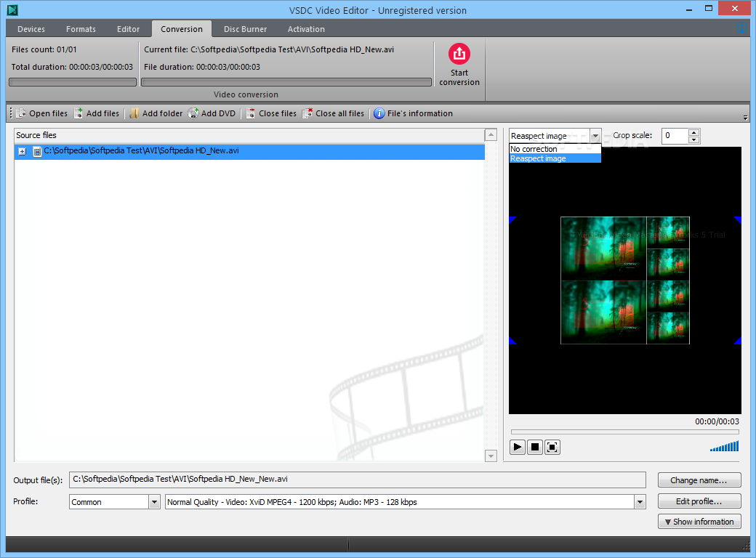Image resolution: width=756 pixels, height=558 pixels.
Task: Click Close files toolbar item
Action: click(x=271, y=113)
